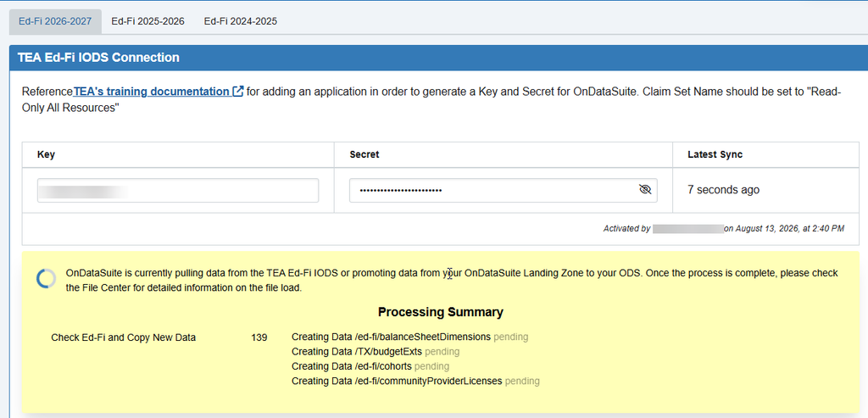Screen dimensions: 868x418
Task: Select the '7 seconds ago' sync time
Action: click(x=724, y=190)
